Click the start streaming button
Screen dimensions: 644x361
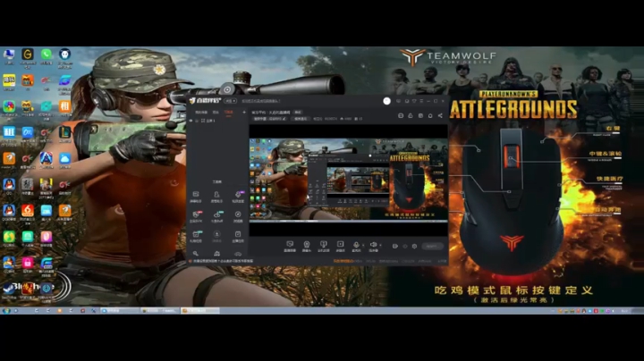(x=432, y=246)
